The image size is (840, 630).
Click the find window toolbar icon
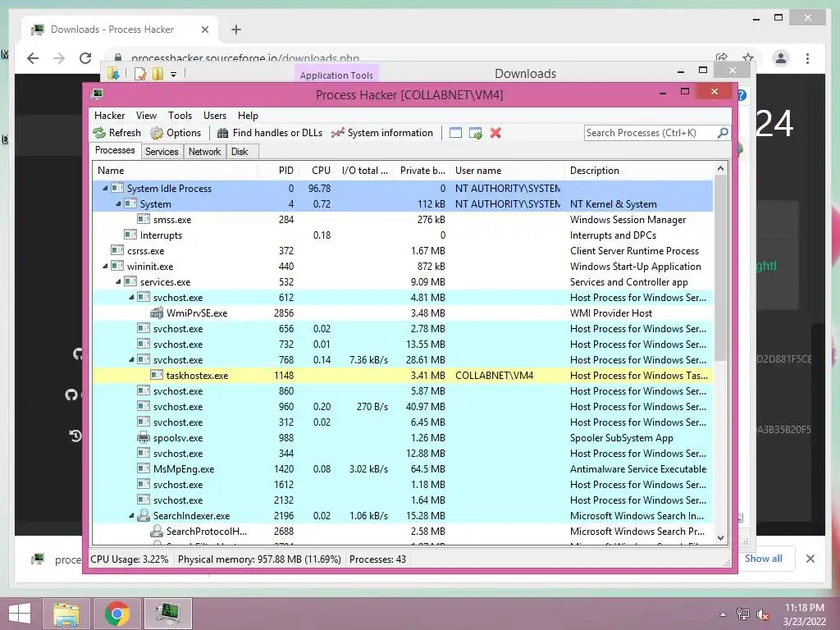pyautogui.click(x=455, y=133)
